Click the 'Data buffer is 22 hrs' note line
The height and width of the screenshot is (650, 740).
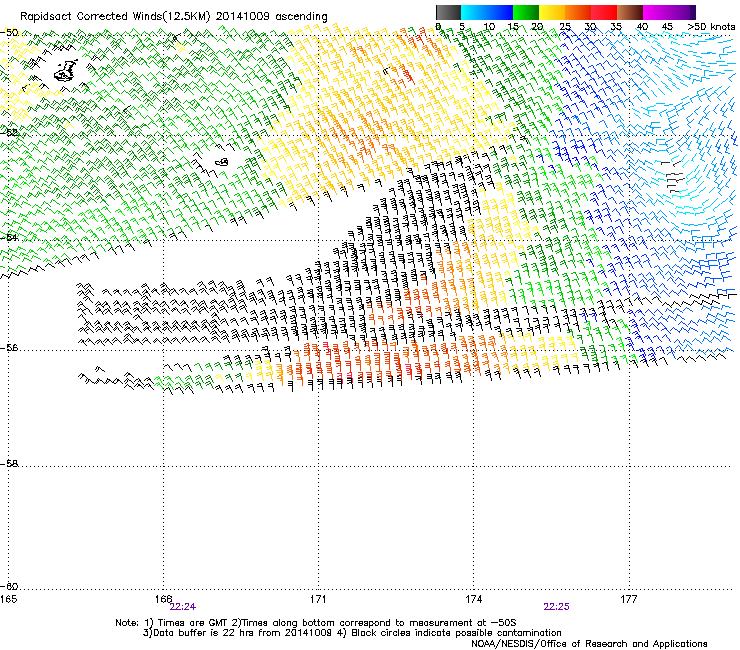click(352, 633)
